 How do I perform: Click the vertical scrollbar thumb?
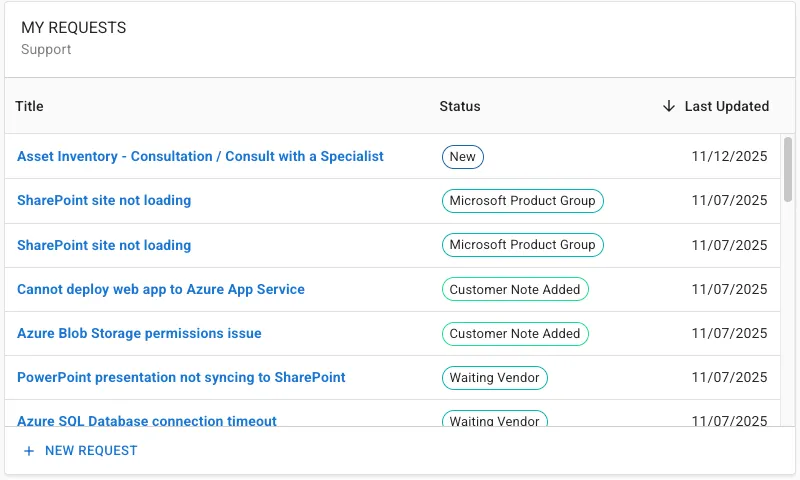(788, 169)
